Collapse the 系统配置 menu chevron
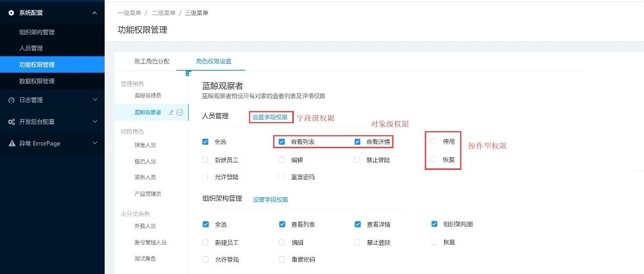Viewport: 644px width, 274px height. coord(95,13)
